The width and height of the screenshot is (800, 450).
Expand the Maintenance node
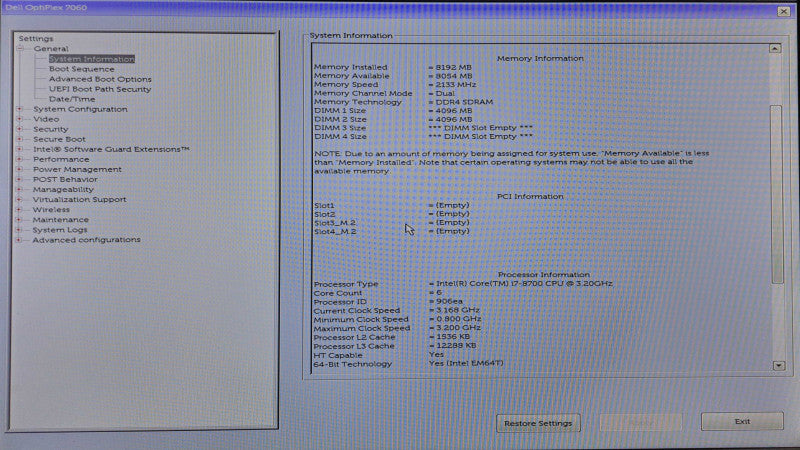[x=19, y=220]
